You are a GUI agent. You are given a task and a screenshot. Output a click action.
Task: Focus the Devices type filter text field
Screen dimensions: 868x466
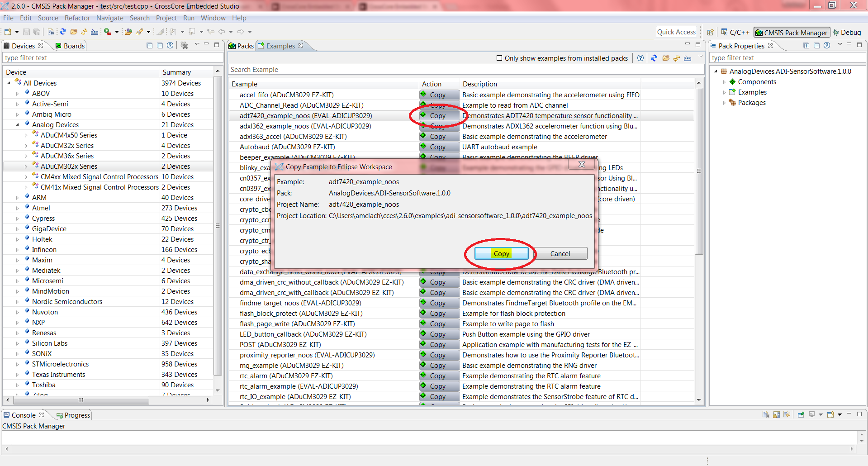pos(113,58)
